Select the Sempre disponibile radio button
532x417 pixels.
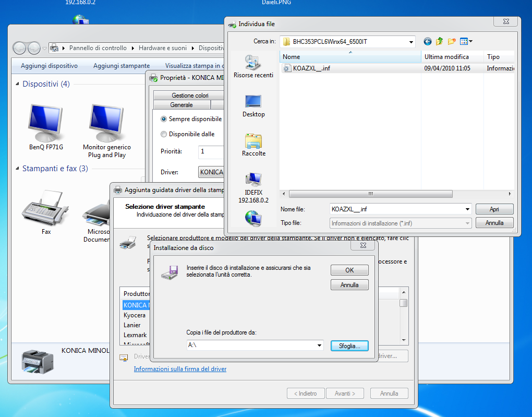[164, 119]
